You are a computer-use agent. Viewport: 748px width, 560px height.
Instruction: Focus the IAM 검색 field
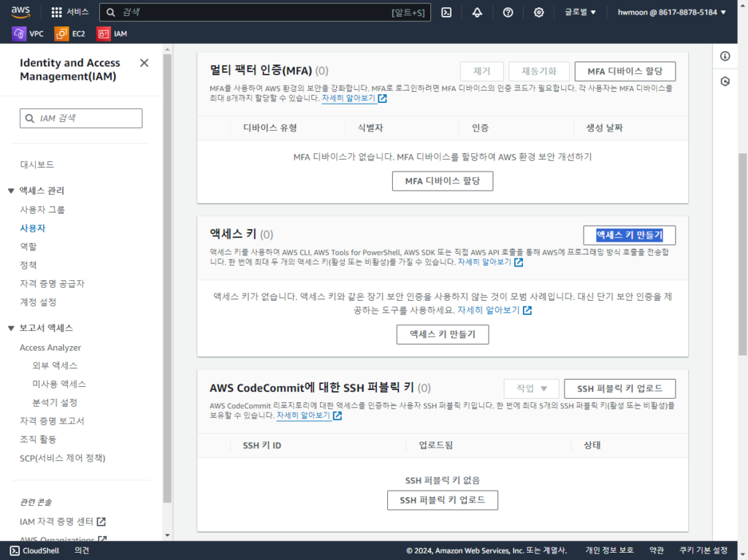tap(81, 118)
